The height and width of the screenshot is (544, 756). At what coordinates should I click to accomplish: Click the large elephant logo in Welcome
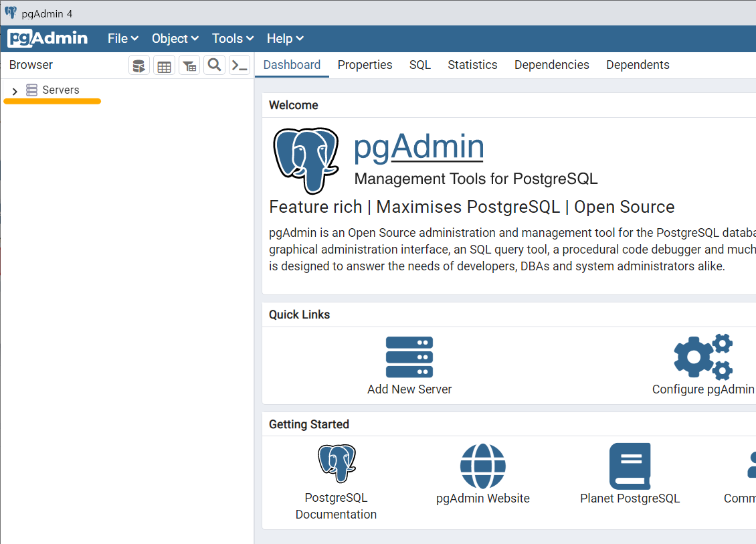pos(306,160)
